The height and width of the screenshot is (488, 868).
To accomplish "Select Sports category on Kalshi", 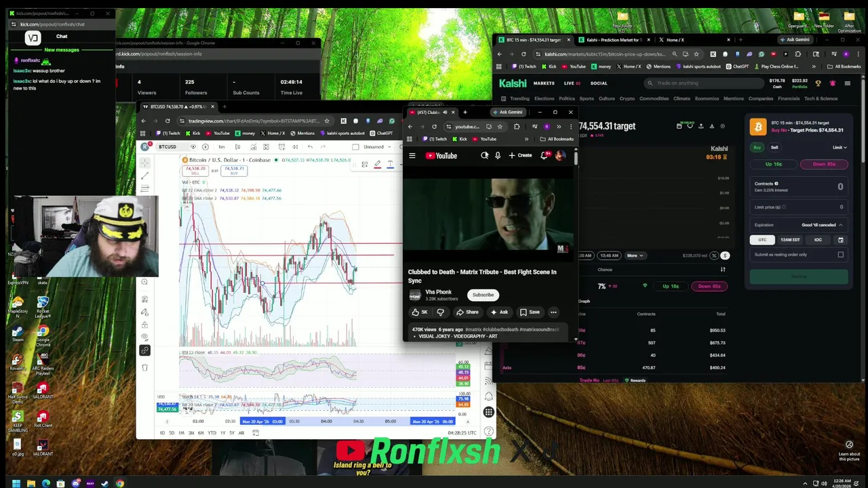I will pyautogui.click(x=587, y=98).
